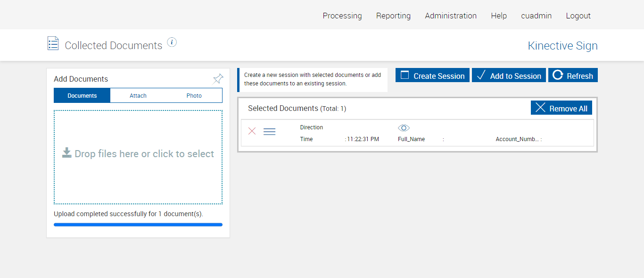Refresh the selected documents list
Viewport: 644px width, 278px height.
[573, 76]
